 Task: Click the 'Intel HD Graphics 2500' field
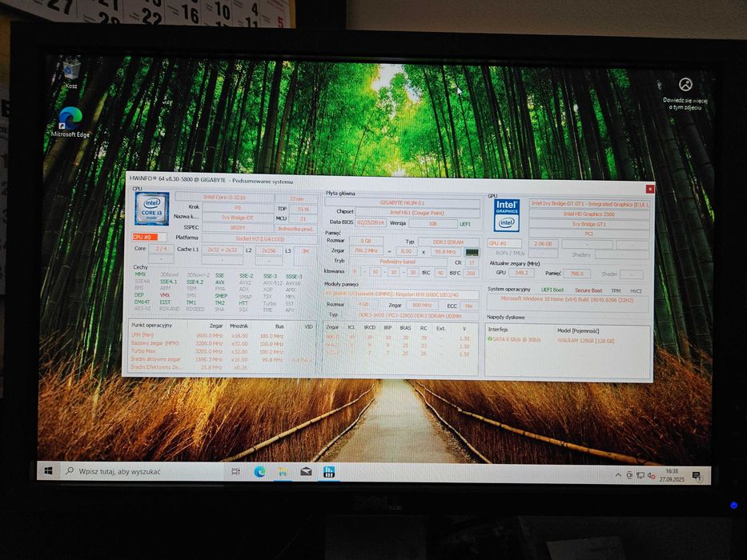point(589,214)
